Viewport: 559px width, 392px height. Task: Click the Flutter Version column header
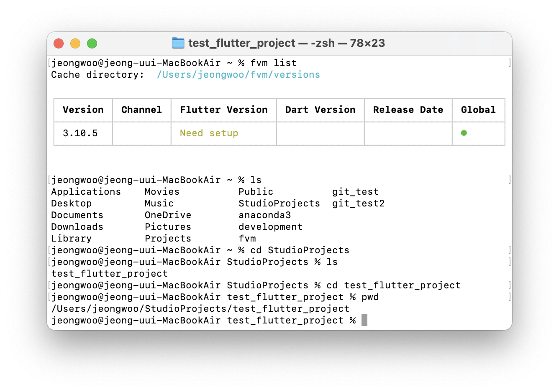coord(223,110)
